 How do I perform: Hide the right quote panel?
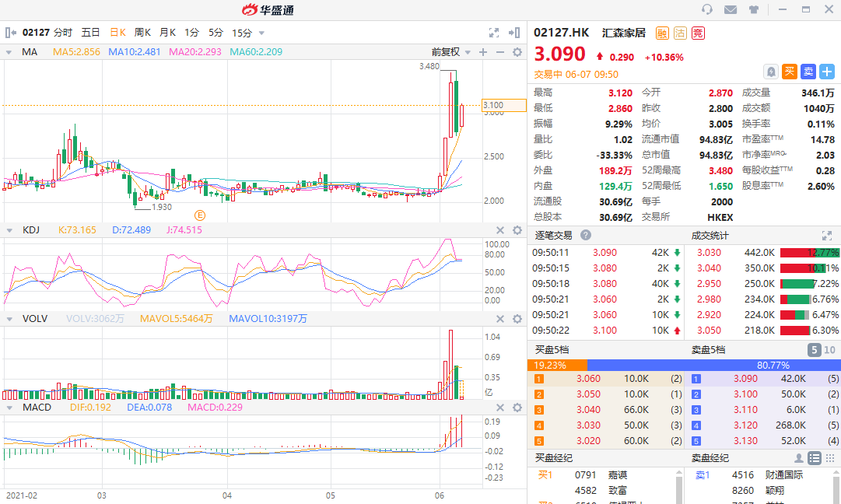[x=513, y=33]
